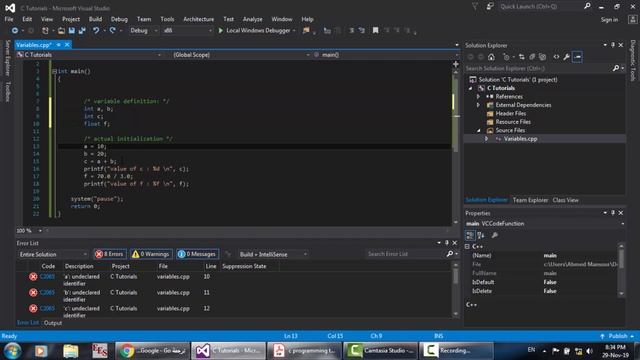Open Camtasia Studio from the taskbar
The height and width of the screenshot is (360, 640).
tap(380, 351)
